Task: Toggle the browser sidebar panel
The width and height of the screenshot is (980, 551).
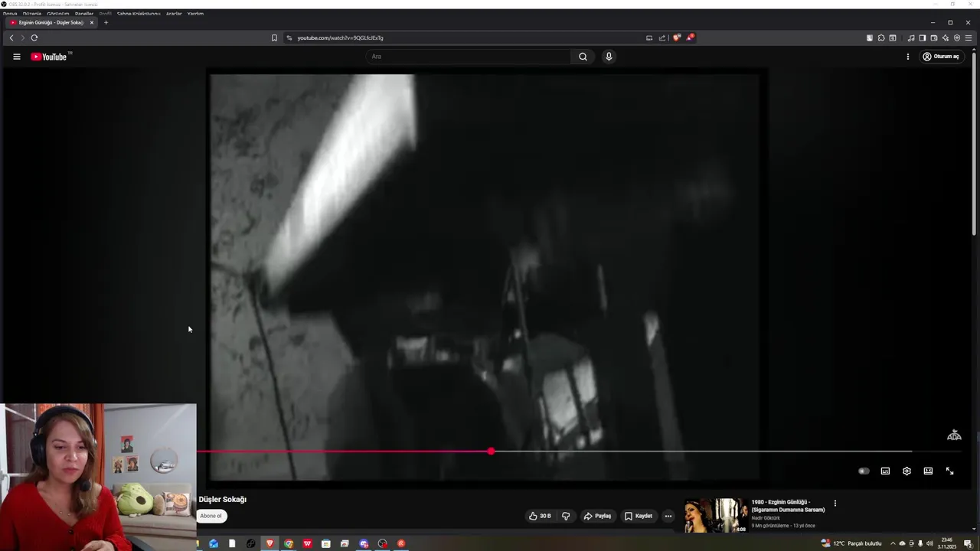Action: point(923,37)
